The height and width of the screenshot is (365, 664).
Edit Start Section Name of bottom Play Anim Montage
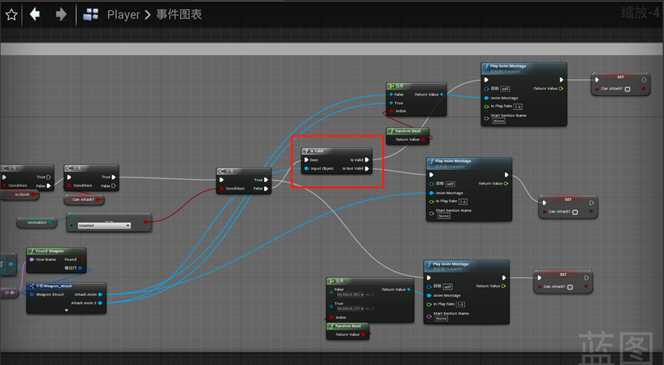click(x=441, y=318)
